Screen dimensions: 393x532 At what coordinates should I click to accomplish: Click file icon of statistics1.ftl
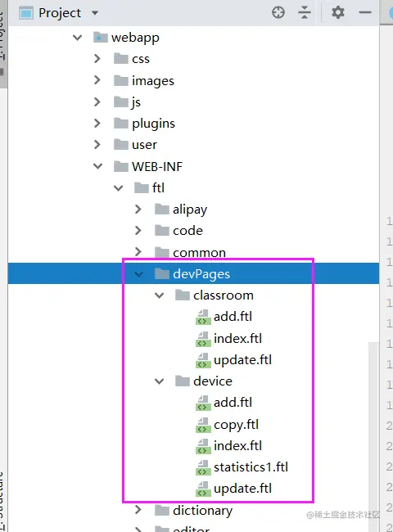(x=203, y=467)
